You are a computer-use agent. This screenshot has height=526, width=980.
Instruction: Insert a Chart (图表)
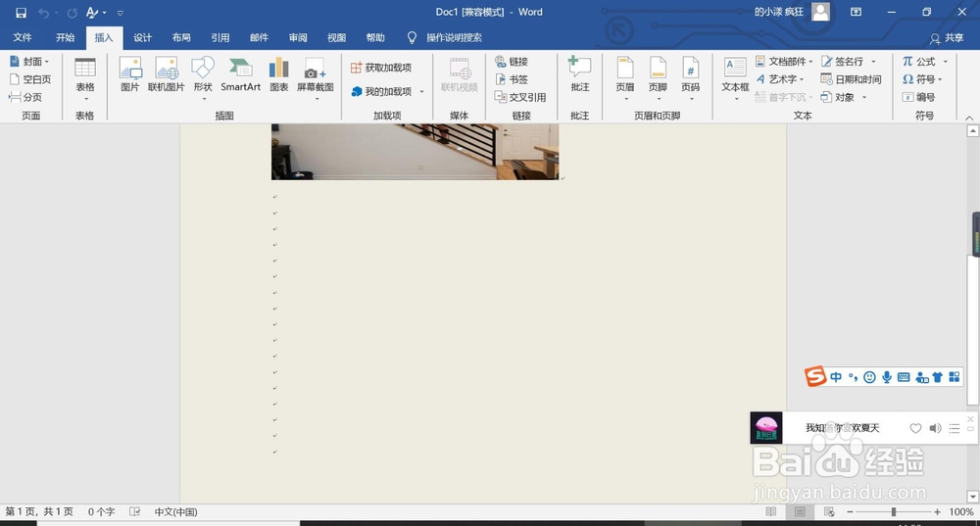[x=278, y=74]
